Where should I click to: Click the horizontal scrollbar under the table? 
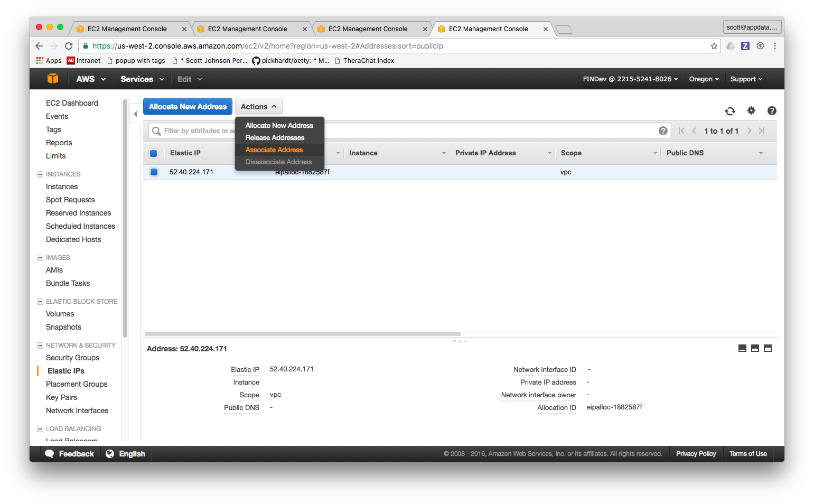pos(303,334)
